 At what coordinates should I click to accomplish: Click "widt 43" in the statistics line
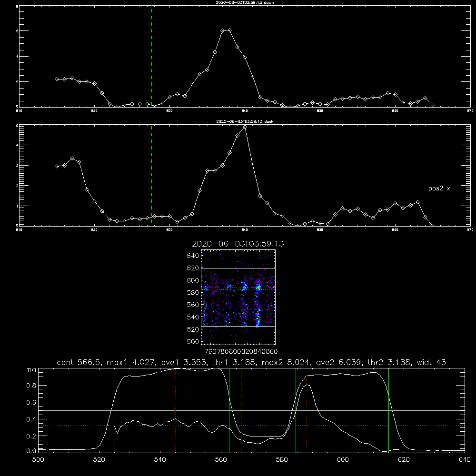click(431, 362)
